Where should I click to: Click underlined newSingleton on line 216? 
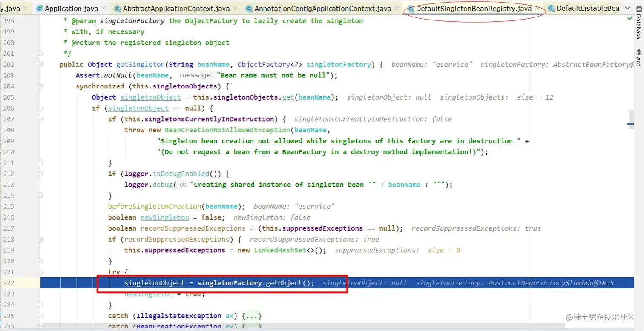164,217
